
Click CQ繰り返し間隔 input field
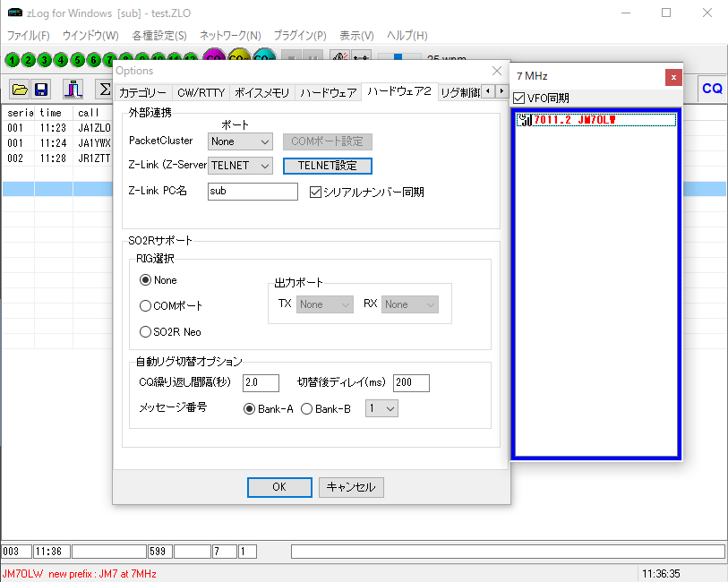point(261,382)
